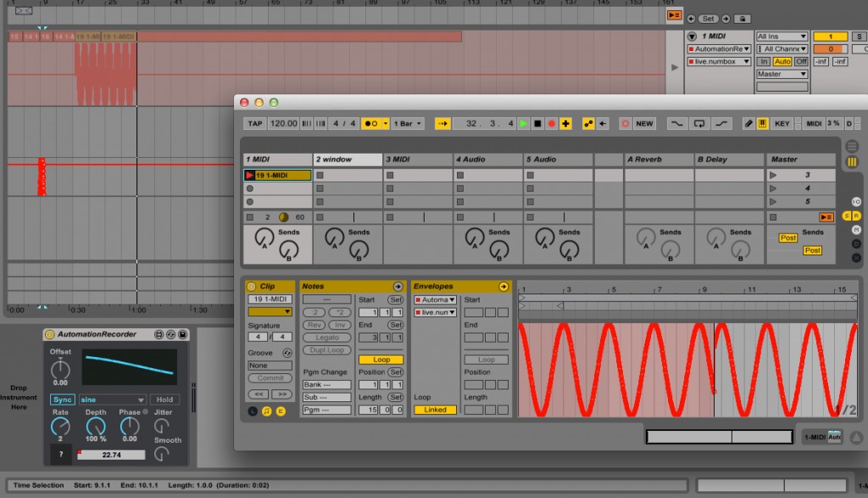Toggle the metronome button
868x498 pixels.
pyautogui.click(x=370, y=124)
